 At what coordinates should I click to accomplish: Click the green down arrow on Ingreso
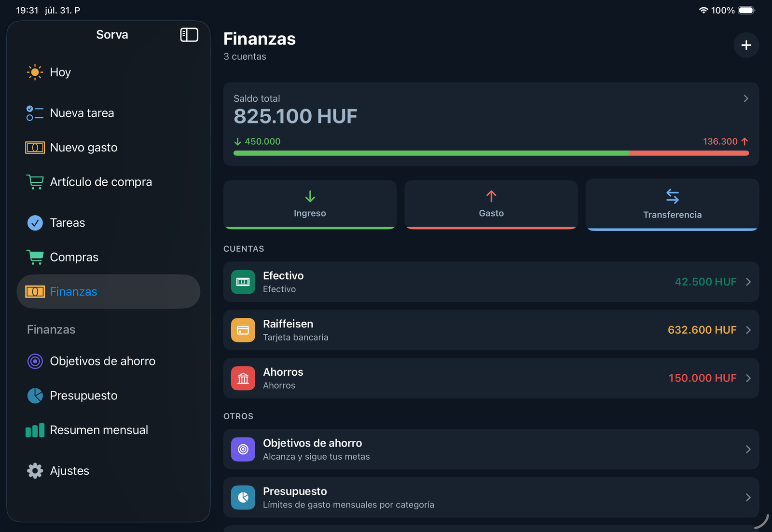(310, 196)
